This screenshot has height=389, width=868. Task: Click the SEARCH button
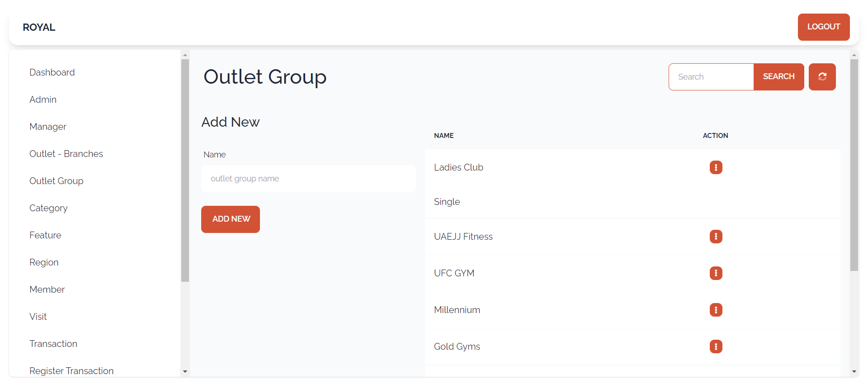click(778, 77)
